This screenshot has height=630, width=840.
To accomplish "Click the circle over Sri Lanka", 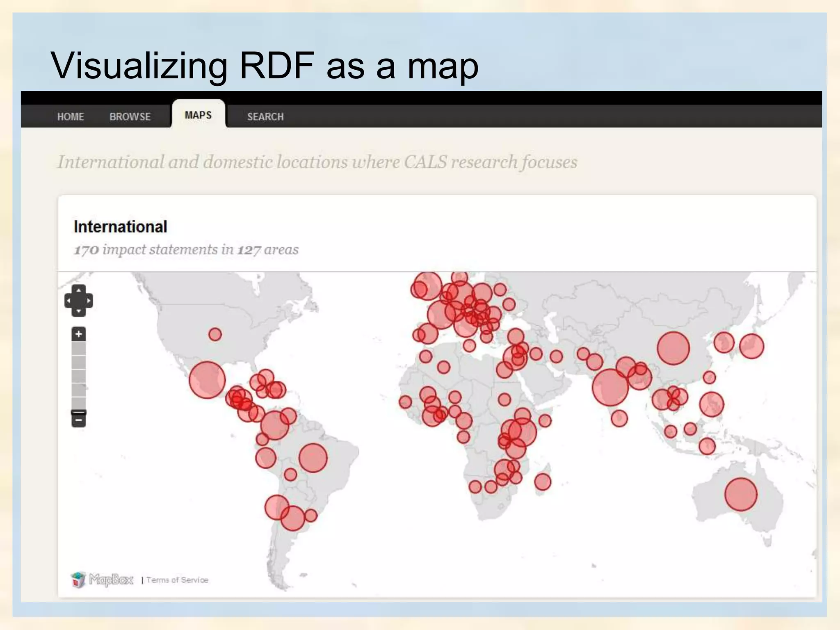I will tap(619, 418).
